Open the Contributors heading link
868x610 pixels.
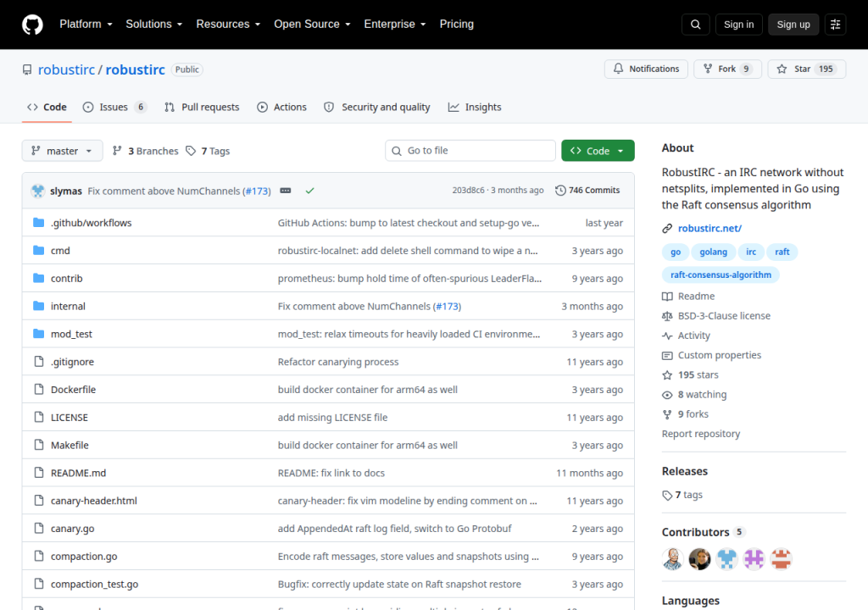704,532
